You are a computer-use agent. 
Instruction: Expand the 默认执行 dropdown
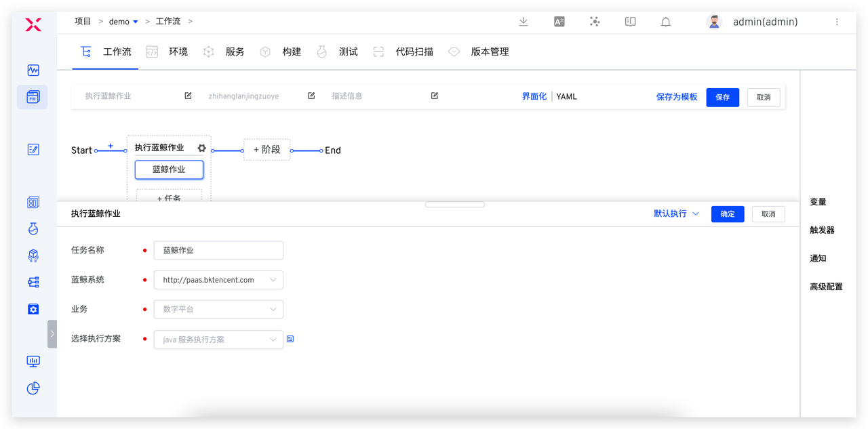(x=676, y=213)
